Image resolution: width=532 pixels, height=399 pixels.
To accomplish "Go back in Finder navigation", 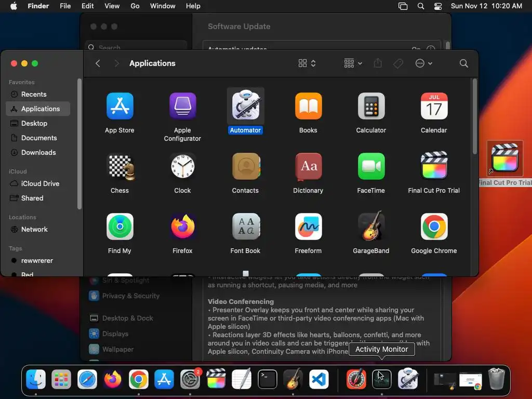I will tap(98, 63).
